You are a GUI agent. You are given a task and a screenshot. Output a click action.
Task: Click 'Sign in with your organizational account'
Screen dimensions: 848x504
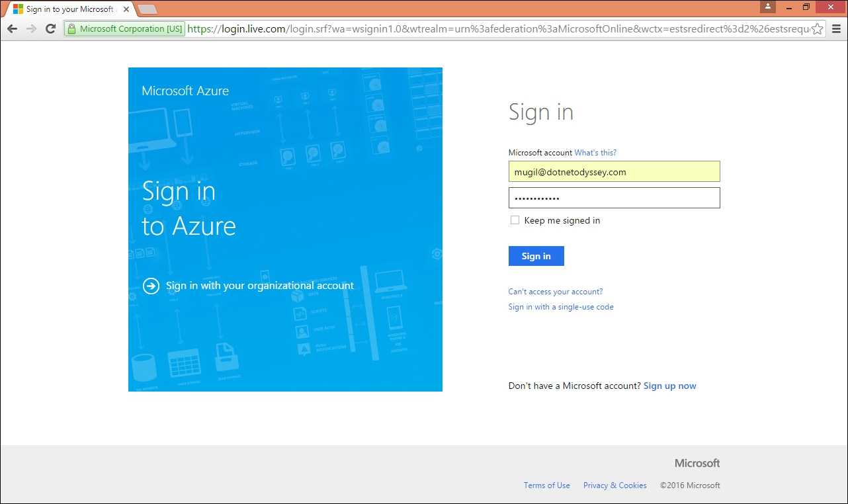point(260,286)
